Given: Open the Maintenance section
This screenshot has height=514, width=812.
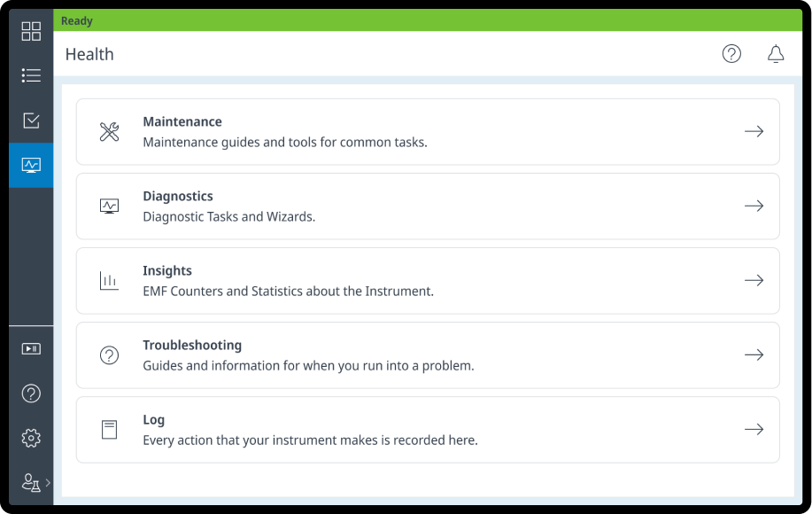Looking at the screenshot, I should click(427, 131).
